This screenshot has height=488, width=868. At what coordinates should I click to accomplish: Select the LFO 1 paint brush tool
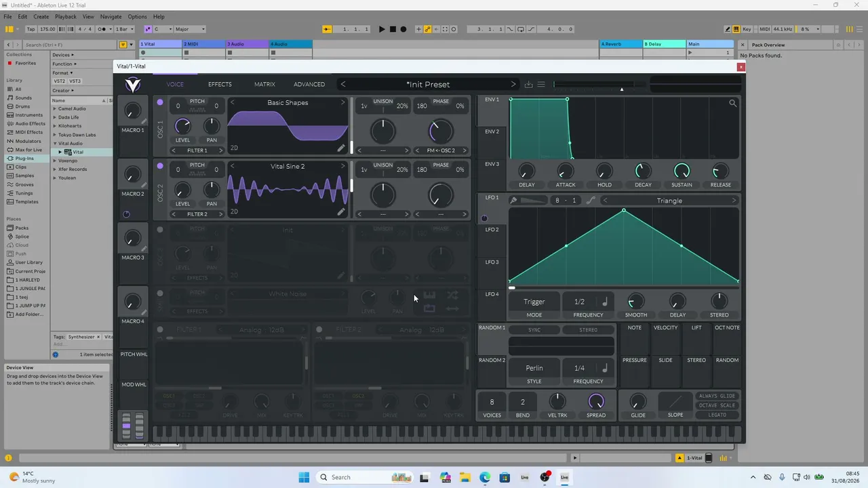point(513,201)
